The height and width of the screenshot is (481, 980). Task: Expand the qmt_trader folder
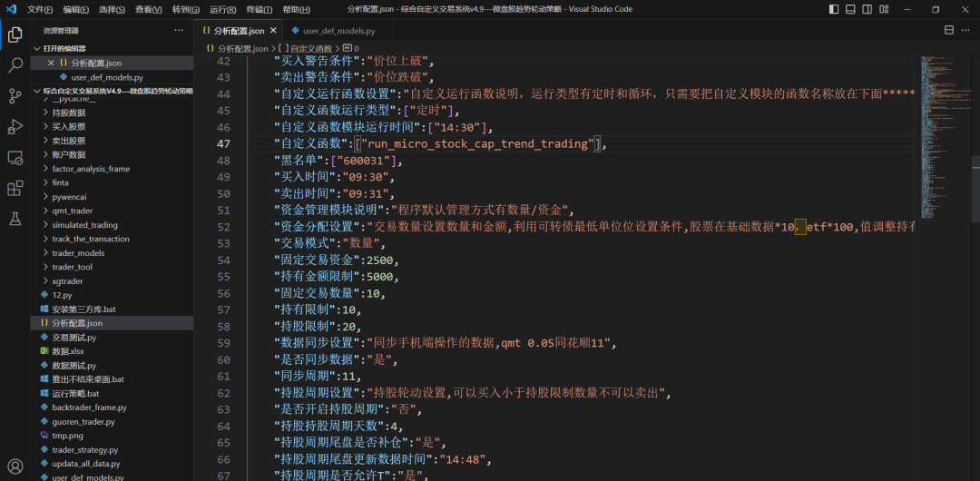[113, 211]
